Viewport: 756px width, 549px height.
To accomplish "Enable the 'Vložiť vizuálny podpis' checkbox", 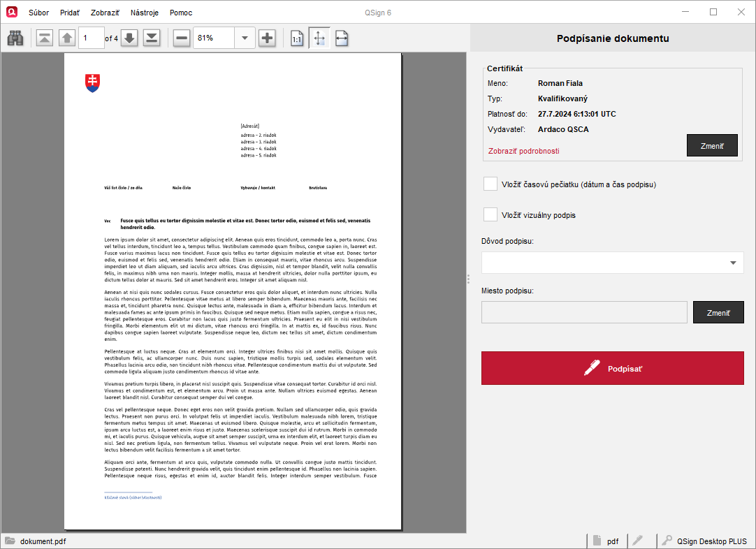I will tap(490, 214).
